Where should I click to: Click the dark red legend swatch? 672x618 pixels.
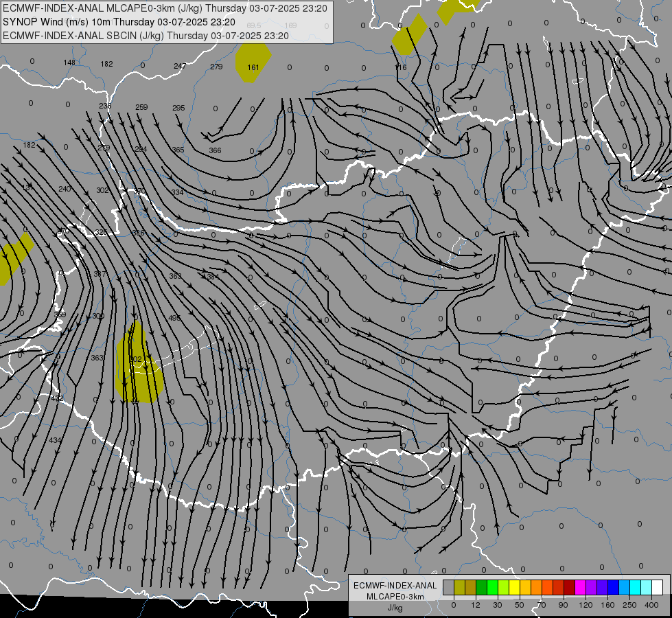[x=570, y=587]
